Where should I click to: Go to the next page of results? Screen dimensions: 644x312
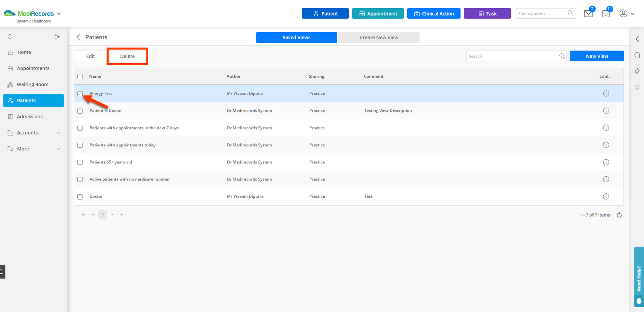[x=112, y=214]
